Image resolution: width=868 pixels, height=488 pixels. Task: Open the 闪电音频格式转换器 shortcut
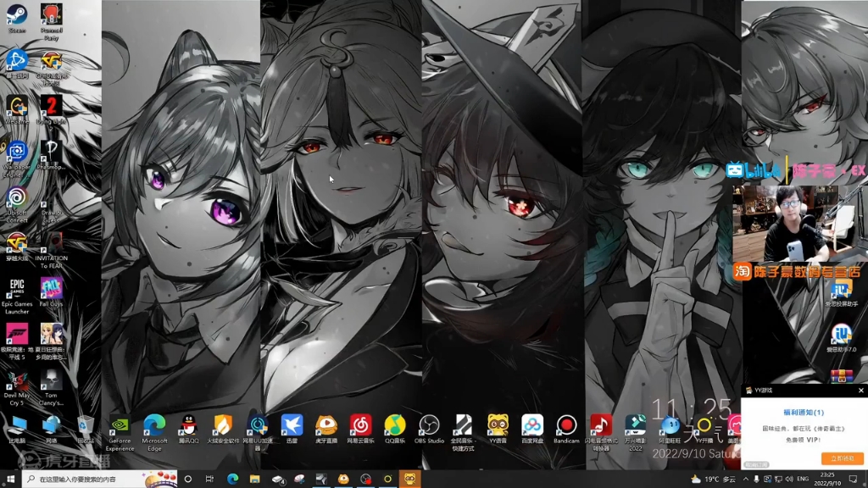click(601, 433)
